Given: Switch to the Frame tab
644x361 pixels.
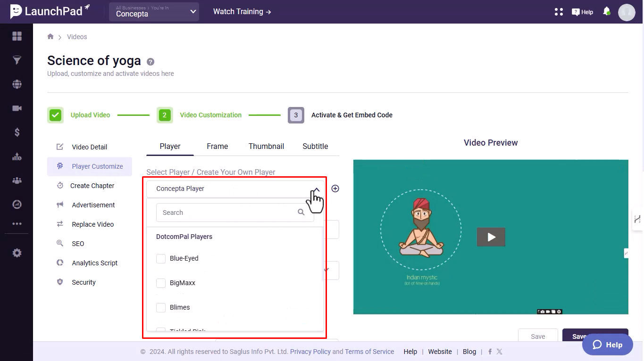Looking at the screenshot, I should (217, 146).
